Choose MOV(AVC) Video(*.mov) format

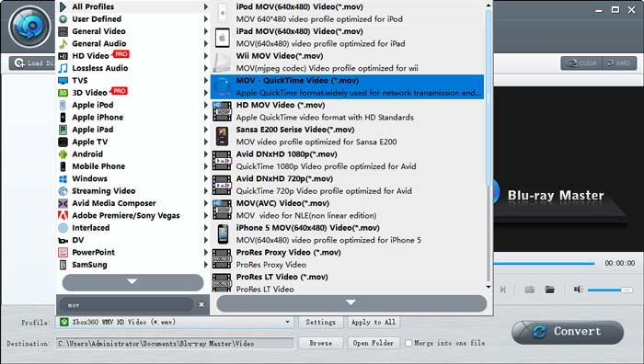pyautogui.click(x=347, y=210)
